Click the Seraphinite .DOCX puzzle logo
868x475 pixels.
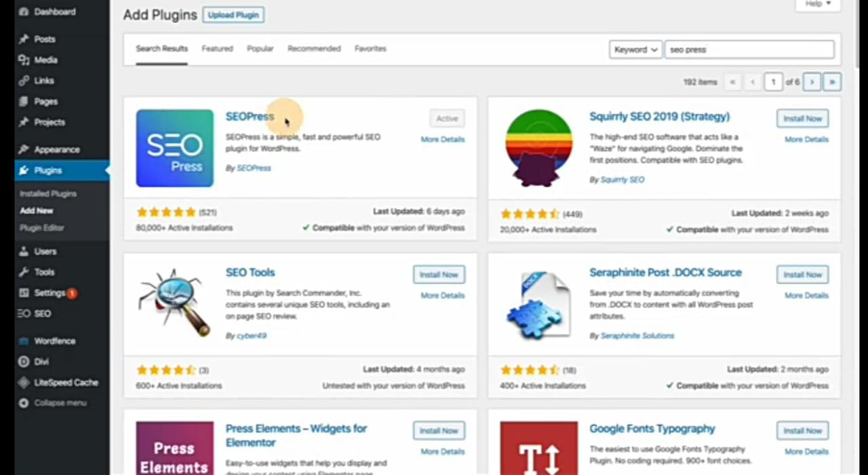point(538,305)
